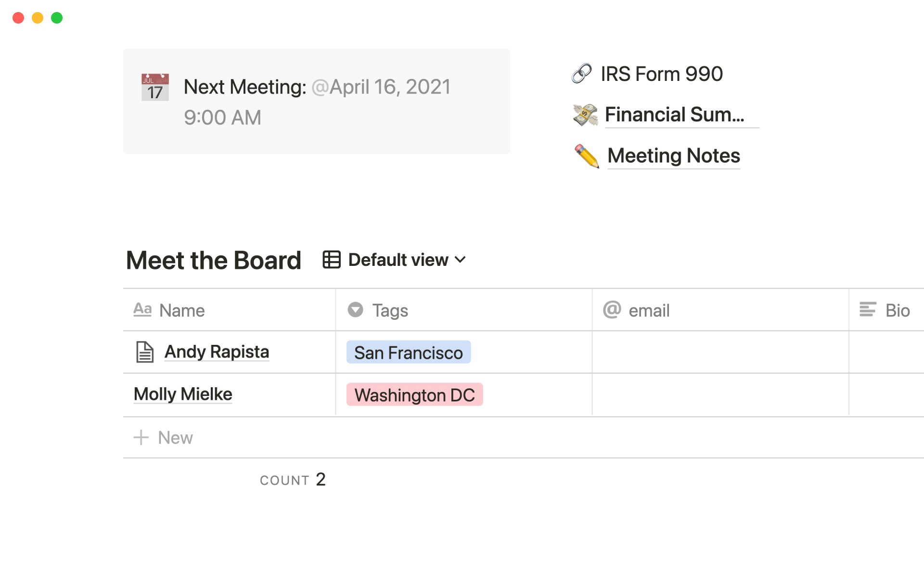Click the Tags column select-type icon
This screenshot has height=578, width=924.
click(356, 310)
